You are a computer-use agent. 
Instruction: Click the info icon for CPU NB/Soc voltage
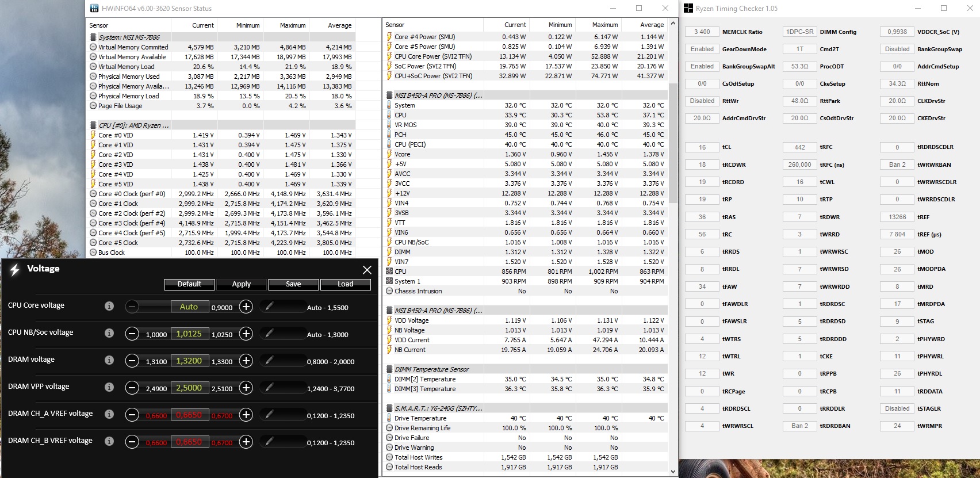point(109,333)
